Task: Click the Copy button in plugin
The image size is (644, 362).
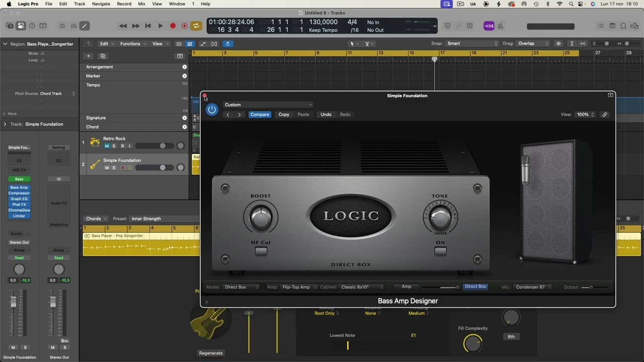Action: (284, 115)
